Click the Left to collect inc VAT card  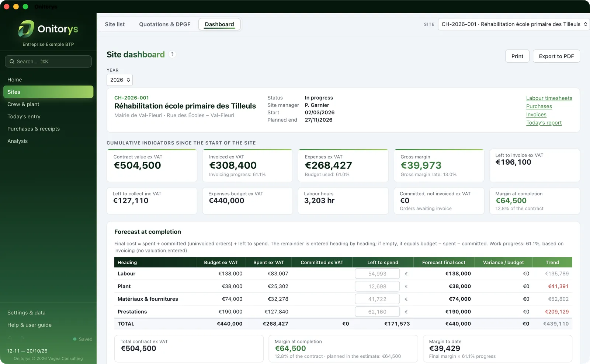[x=152, y=201]
